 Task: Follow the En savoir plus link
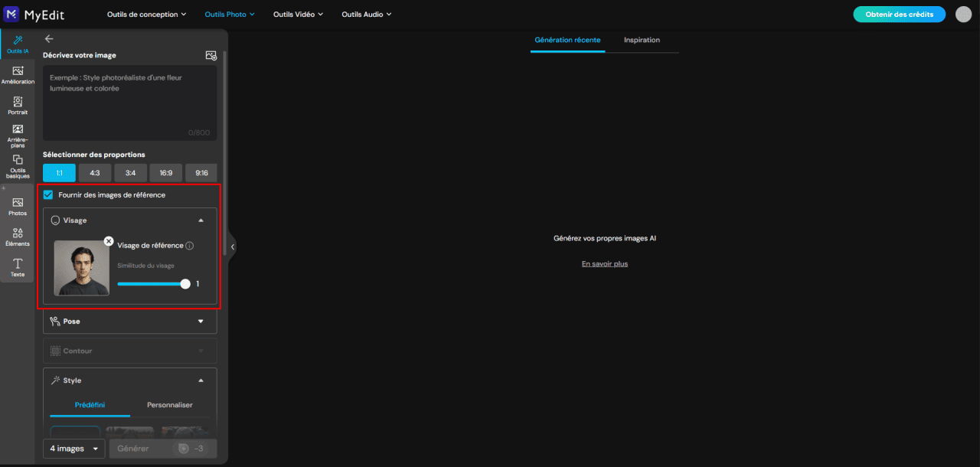coord(605,264)
